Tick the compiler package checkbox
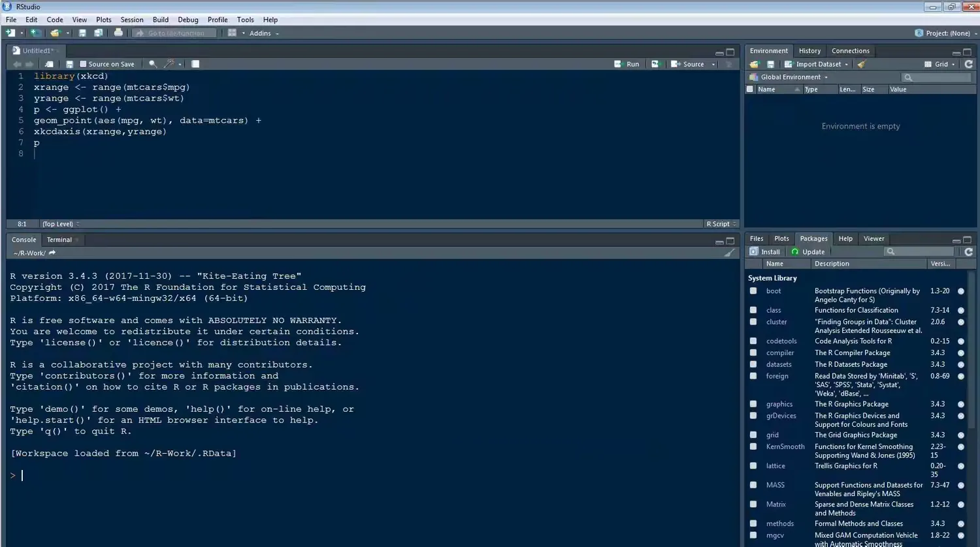The height and width of the screenshot is (547, 980). point(753,352)
